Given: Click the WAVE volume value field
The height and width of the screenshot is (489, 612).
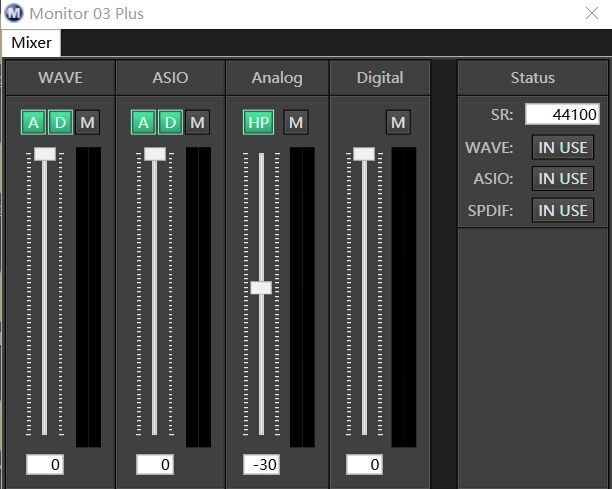Looking at the screenshot, I should [x=45, y=465].
